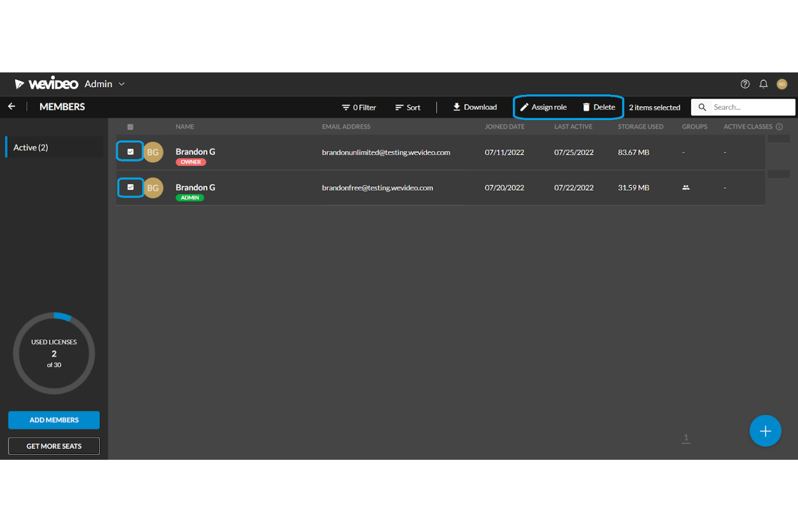Screen dimensions: 798x532
Task: Click email brandonfree@testing.wevideo.com
Action: tap(377, 188)
